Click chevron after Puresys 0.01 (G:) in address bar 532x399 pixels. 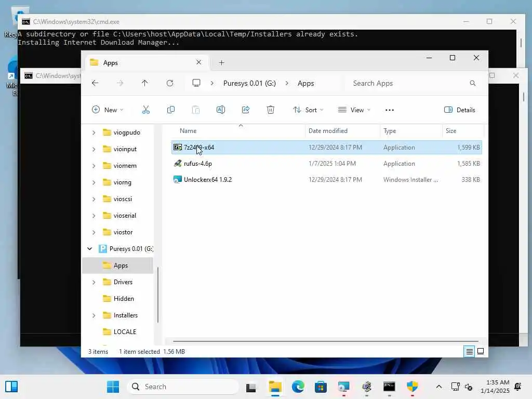pos(287,83)
